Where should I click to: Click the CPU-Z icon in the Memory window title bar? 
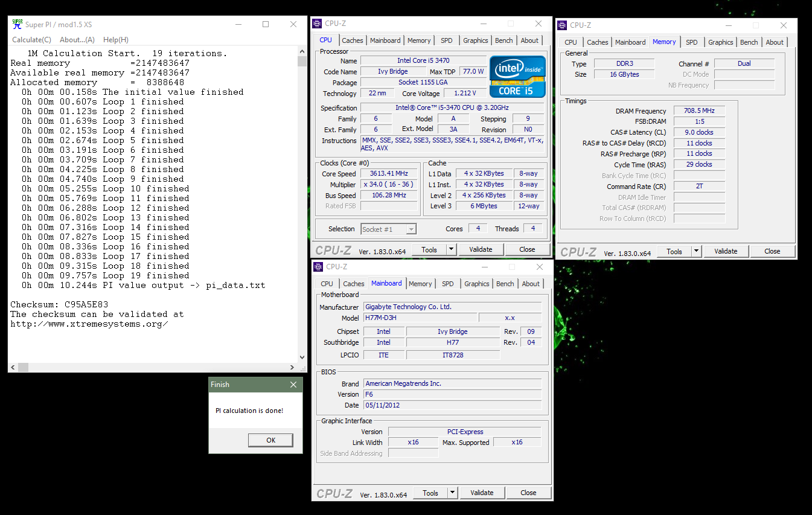tap(562, 25)
